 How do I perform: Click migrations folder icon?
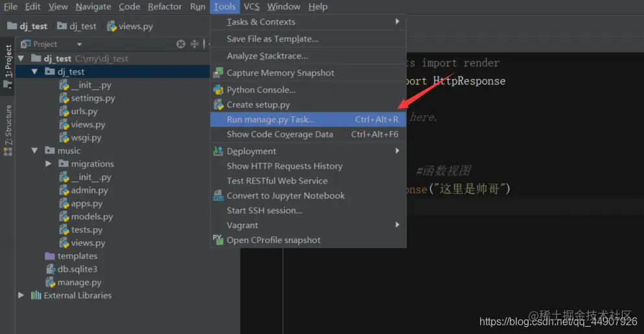tap(63, 163)
